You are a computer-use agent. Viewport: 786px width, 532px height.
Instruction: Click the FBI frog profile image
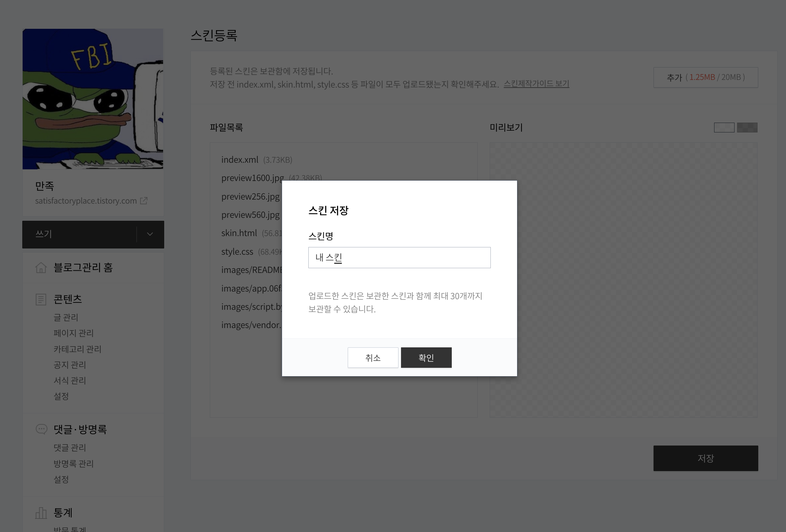pos(93,99)
